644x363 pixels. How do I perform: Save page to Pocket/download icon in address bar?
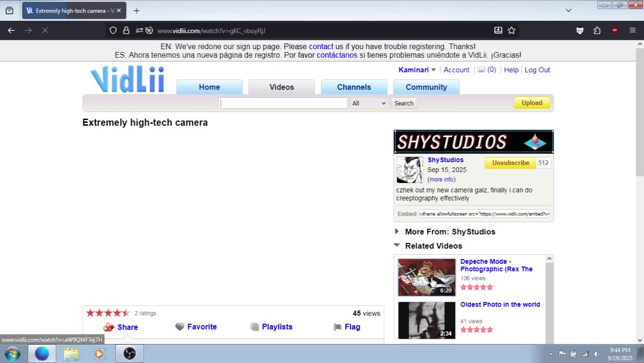coord(498,30)
